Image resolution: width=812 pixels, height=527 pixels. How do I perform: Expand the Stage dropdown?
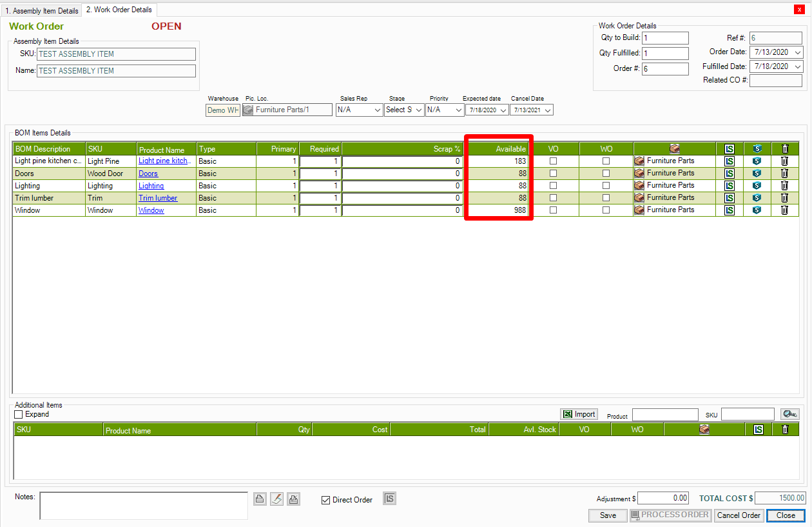[403, 110]
